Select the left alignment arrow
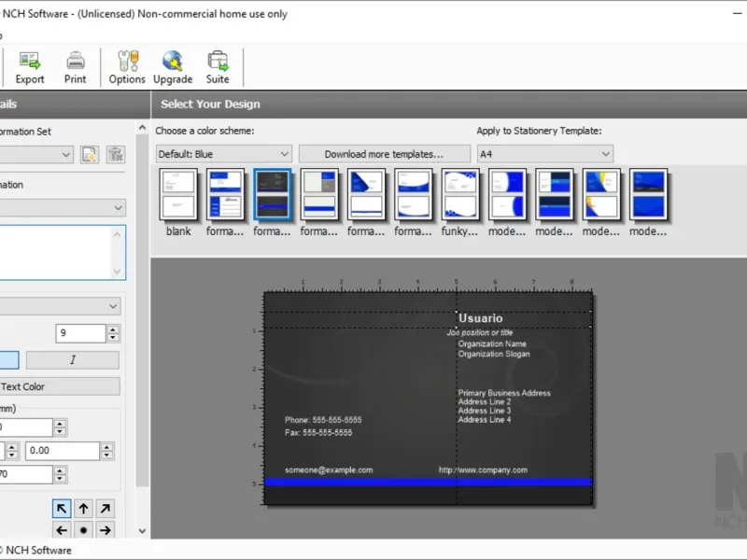Screen dimensions: 747x560 (62, 530)
